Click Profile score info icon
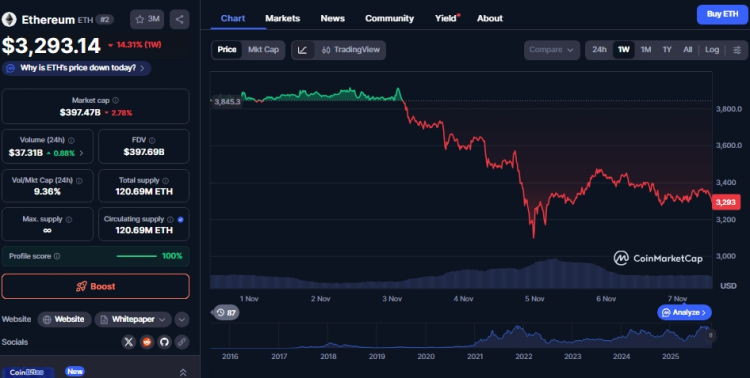Screen dimensions: 750x378 pos(57,256)
